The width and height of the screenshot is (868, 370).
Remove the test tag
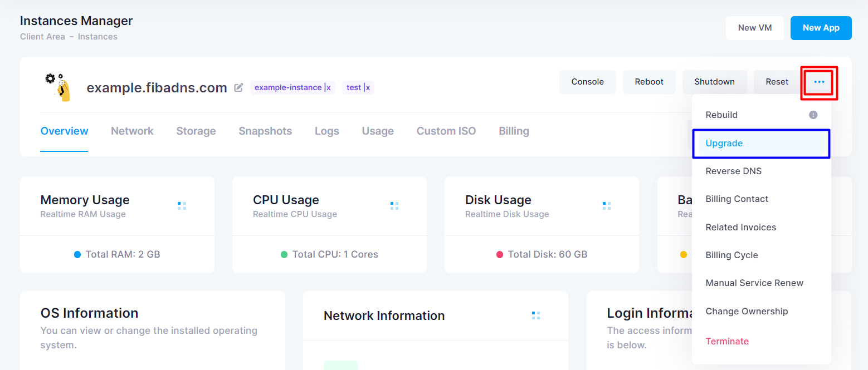coord(367,87)
